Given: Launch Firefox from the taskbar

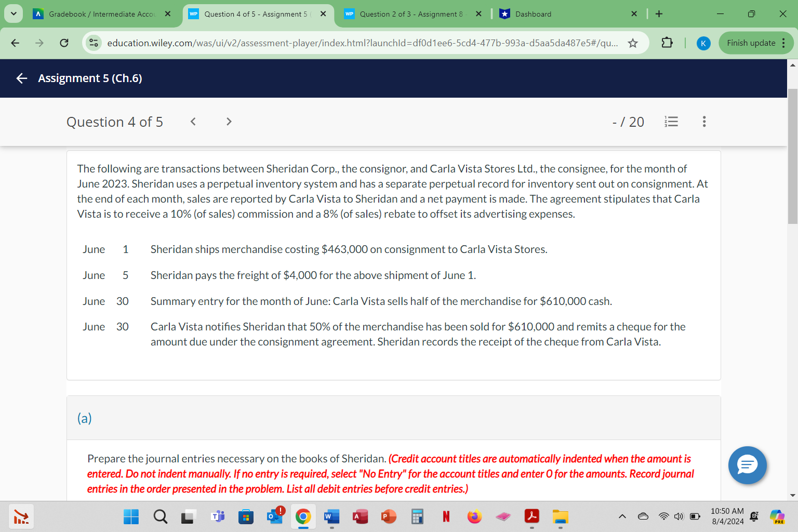Looking at the screenshot, I should click(474, 516).
